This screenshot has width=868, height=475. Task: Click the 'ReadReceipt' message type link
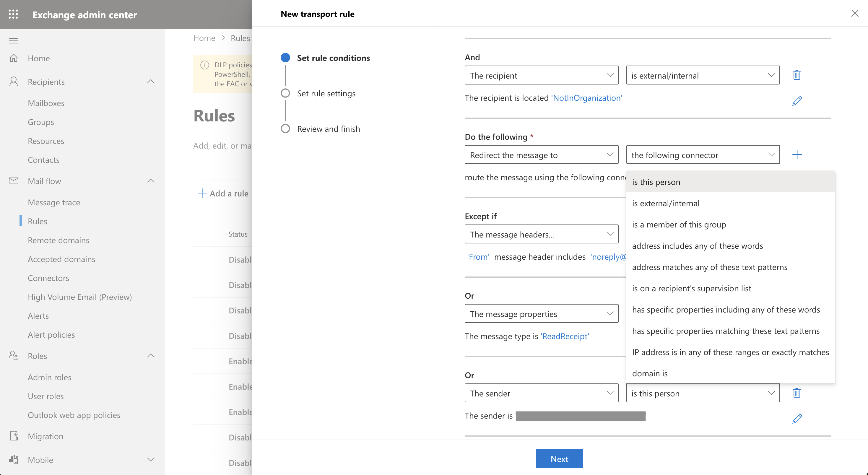[x=565, y=336]
